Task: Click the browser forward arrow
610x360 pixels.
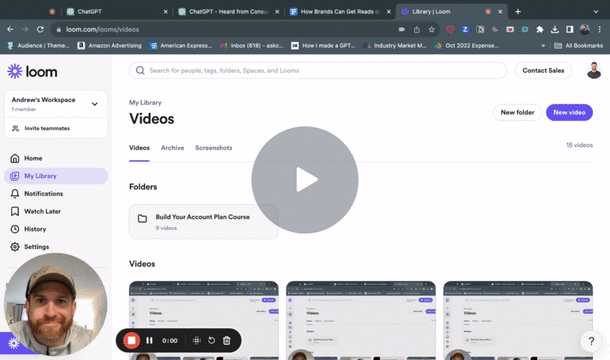Action: pyautogui.click(x=25, y=29)
